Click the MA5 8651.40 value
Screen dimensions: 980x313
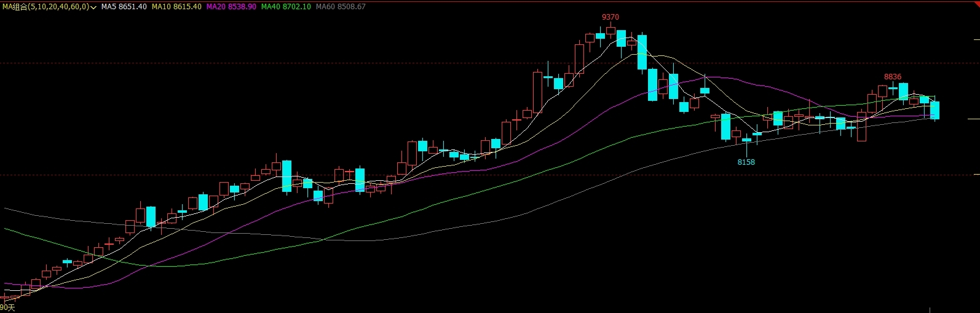coord(124,7)
